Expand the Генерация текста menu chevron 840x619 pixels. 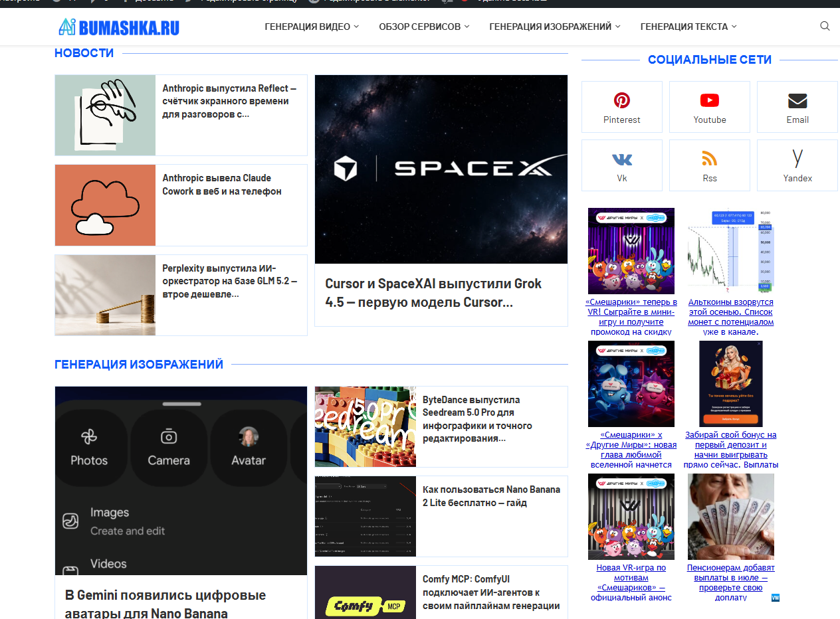[734, 27]
